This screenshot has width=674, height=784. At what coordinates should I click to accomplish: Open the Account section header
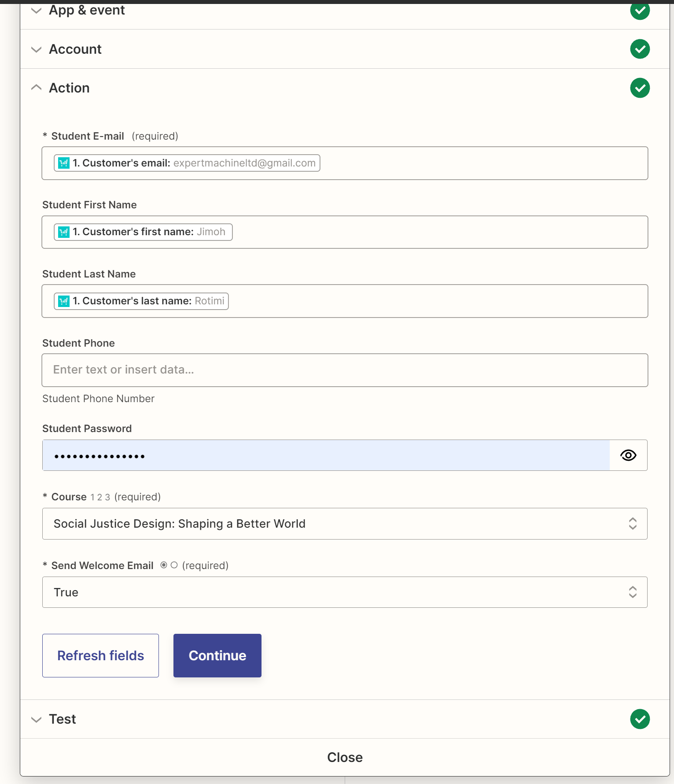pos(345,49)
